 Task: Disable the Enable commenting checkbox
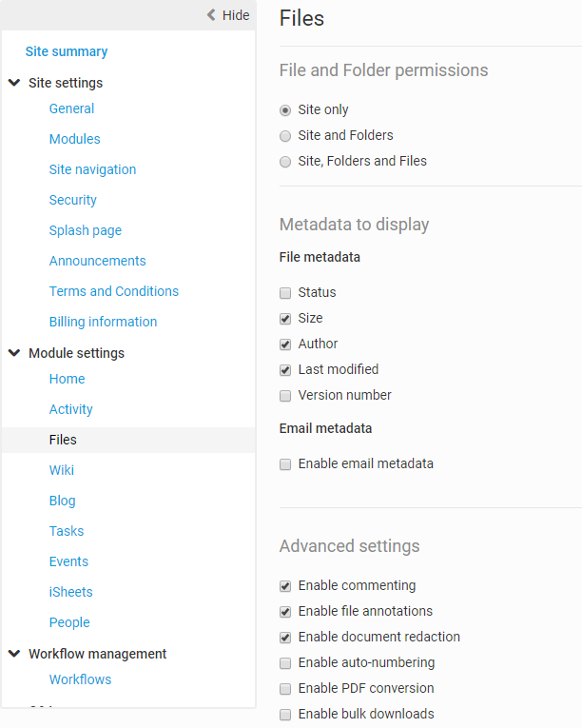coord(285,586)
